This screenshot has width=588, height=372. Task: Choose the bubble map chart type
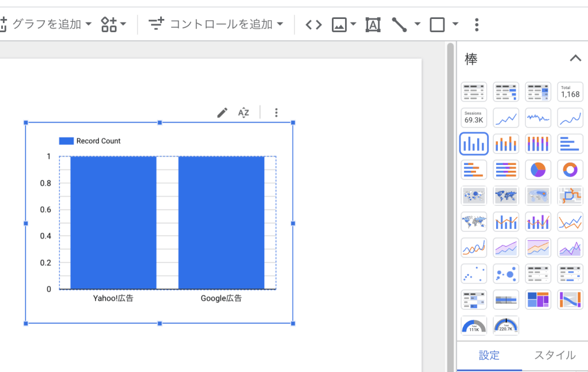click(x=474, y=195)
